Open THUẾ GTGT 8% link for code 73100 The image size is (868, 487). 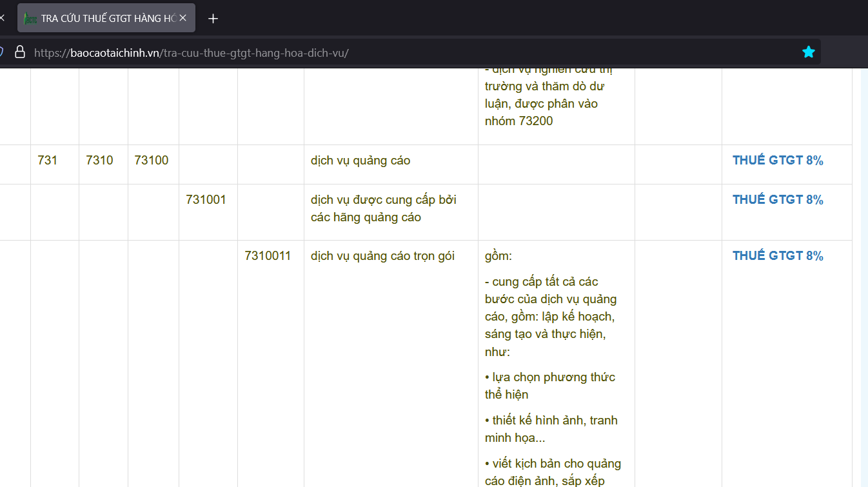777,161
